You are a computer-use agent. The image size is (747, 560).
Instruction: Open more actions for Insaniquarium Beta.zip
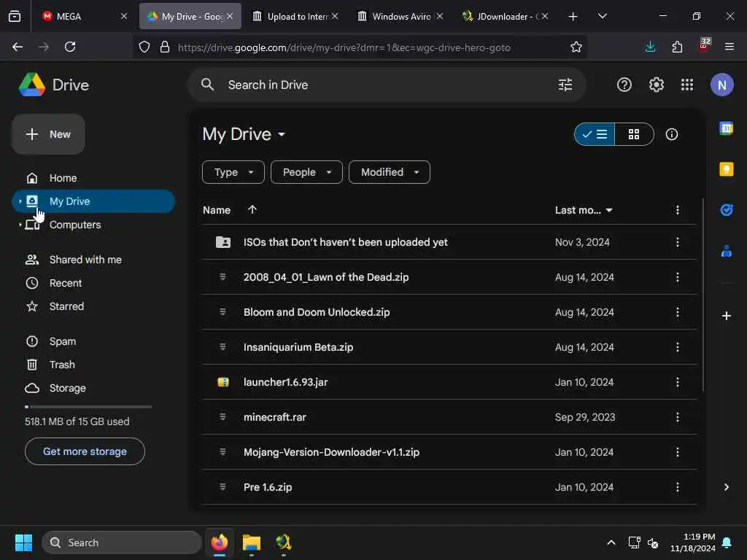(677, 347)
